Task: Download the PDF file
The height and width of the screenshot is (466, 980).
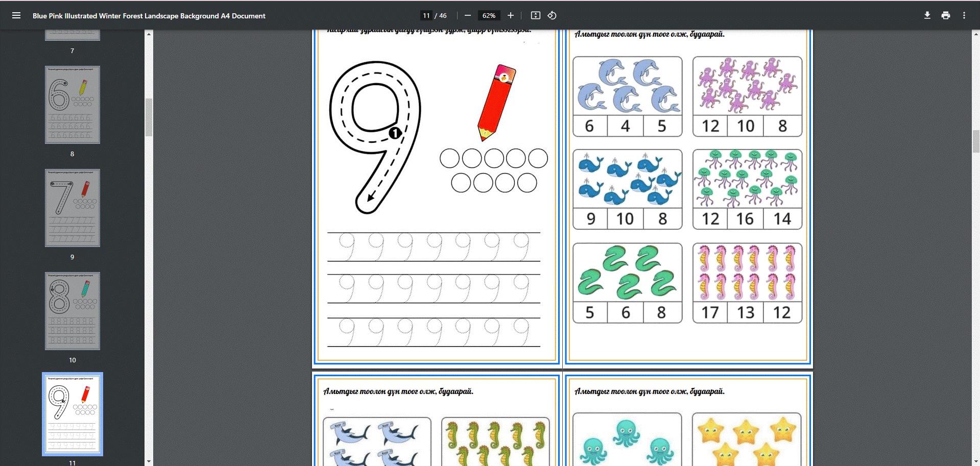Action: pyautogui.click(x=927, y=15)
